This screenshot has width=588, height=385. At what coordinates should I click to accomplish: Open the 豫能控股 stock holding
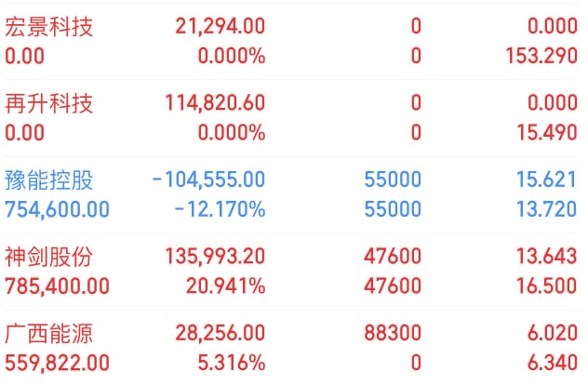click(x=290, y=194)
